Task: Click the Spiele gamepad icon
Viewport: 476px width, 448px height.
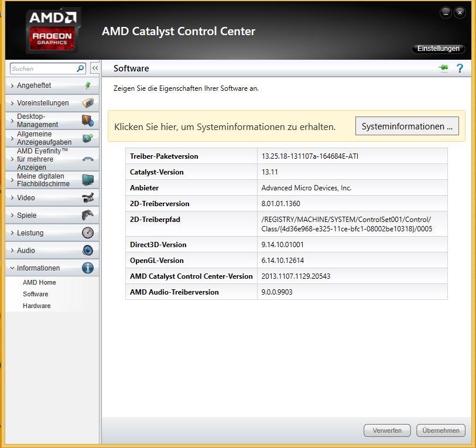Action: click(88, 215)
